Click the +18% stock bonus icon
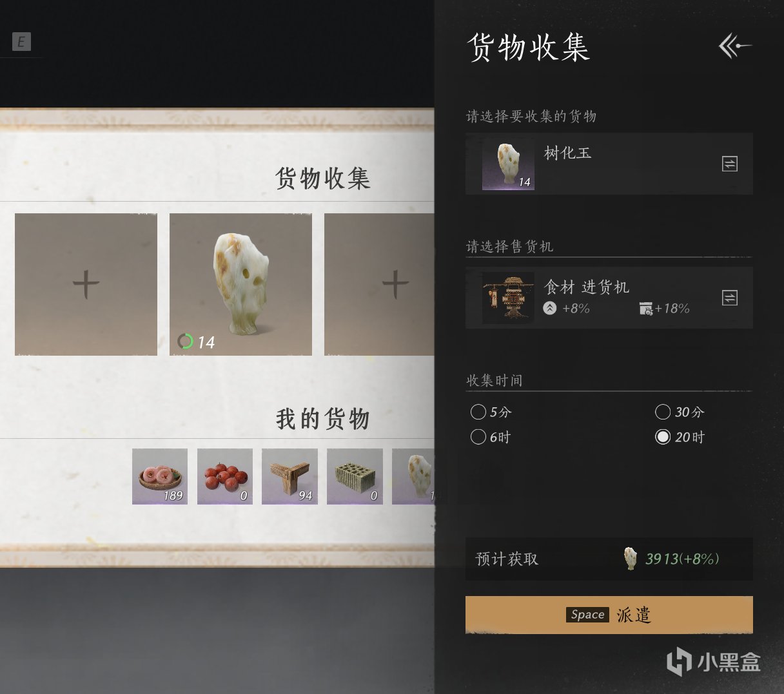The width and height of the screenshot is (784, 694). [x=646, y=309]
